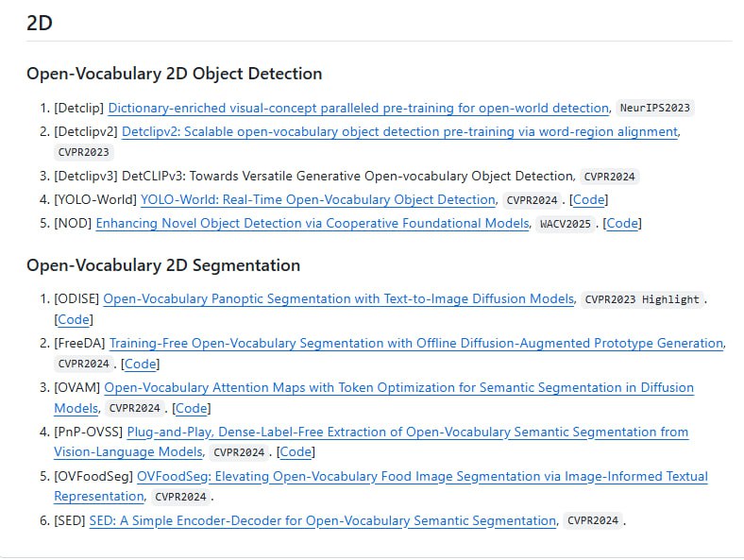Open the ODISE panoptic segmentation paper link

[338, 299]
